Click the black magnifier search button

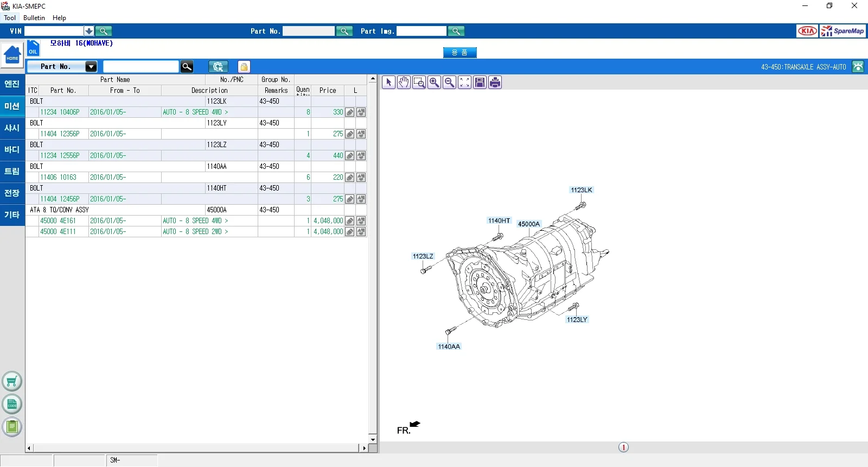pyautogui.click(x=187, y=66)
